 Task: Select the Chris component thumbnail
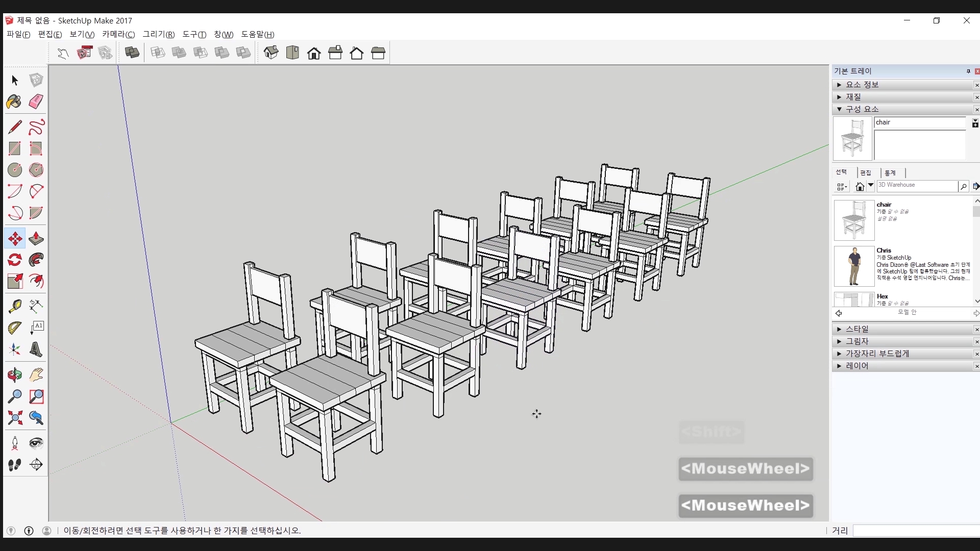click(854, 266)
